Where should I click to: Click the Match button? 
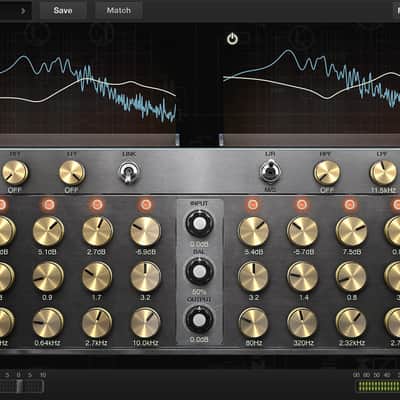point(119,11)
